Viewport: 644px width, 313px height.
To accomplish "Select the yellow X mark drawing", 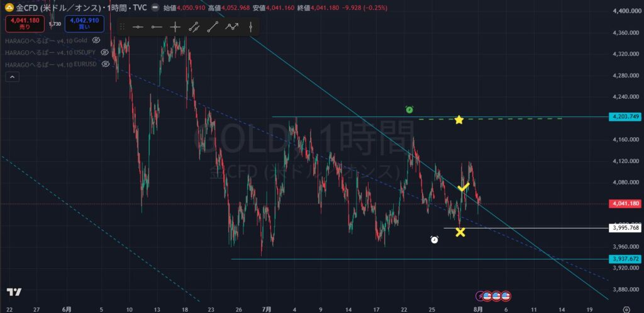I will pyautogui.click(x=460, y=232).
